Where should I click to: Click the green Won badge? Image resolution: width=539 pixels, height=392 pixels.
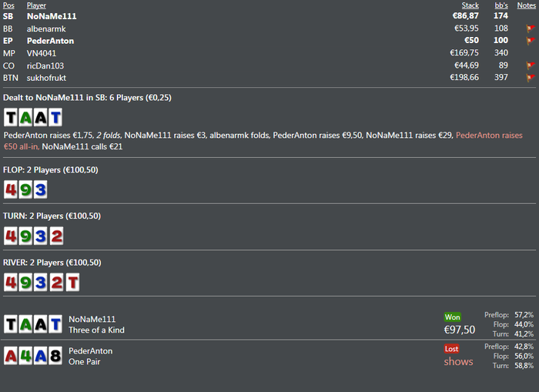(x=453, y=317)
